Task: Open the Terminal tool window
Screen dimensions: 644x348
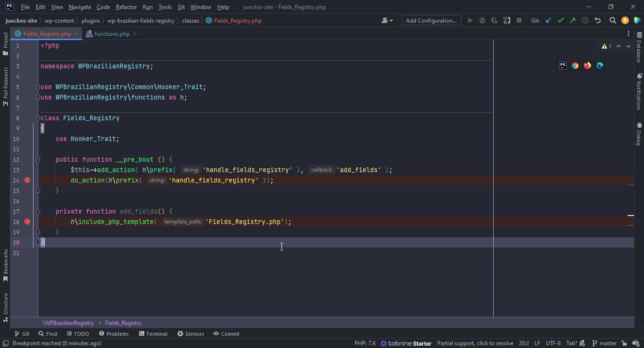Action: pyautogui.click(x=153, y=333)
